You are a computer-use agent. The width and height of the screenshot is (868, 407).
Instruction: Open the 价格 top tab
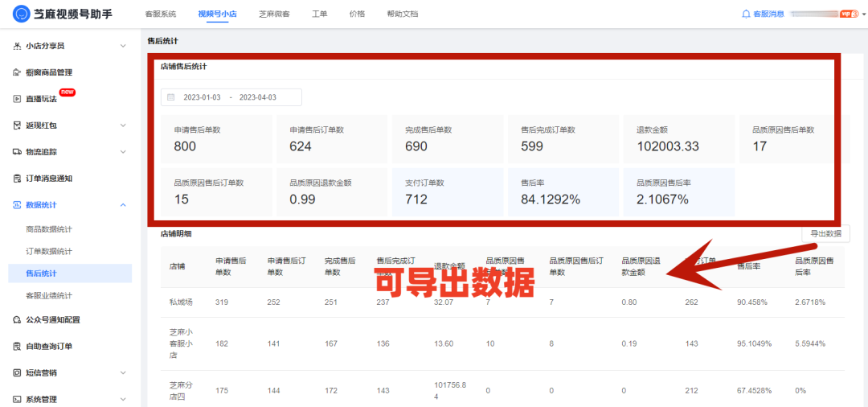(358, 14)
